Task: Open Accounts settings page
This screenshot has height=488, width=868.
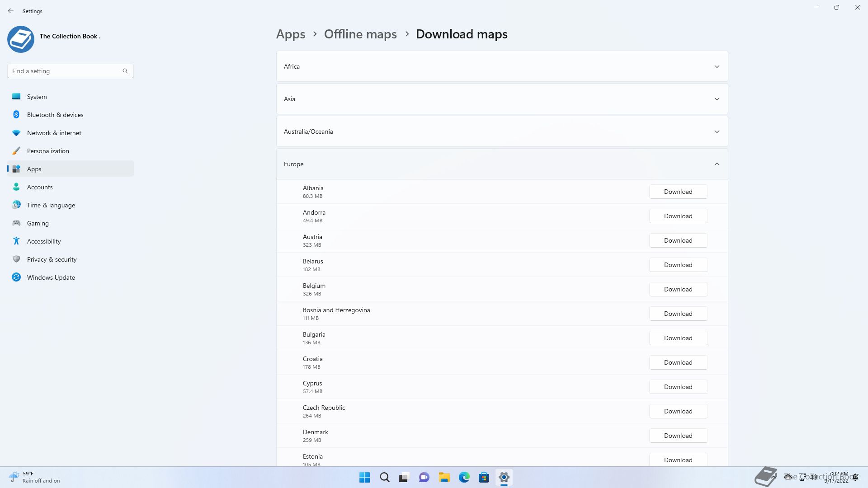Action: tap(40, 187)
